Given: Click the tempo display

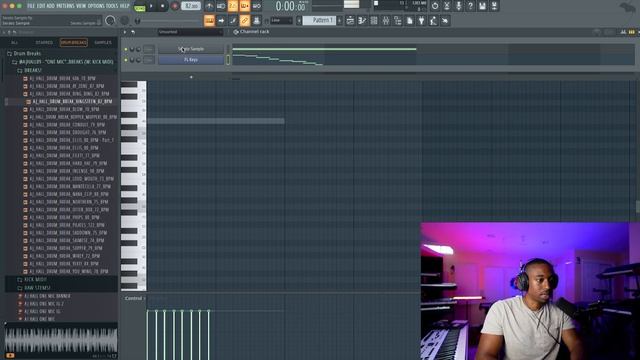Looking at the screenshot, I should [191, 6].
